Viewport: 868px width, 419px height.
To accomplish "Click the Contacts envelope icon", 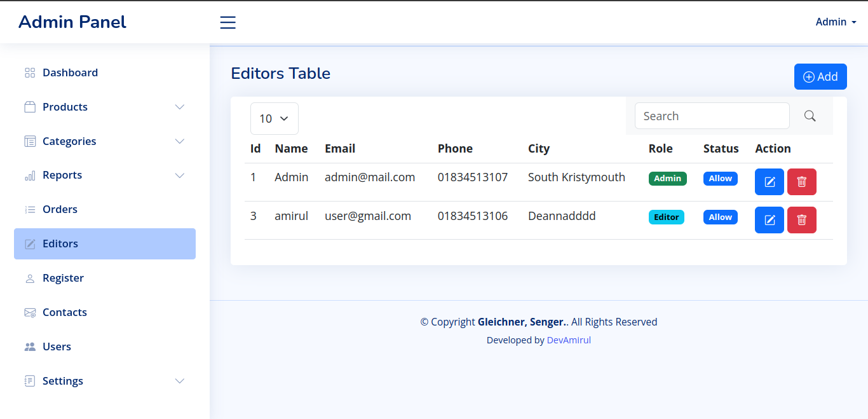I will 30,312.
